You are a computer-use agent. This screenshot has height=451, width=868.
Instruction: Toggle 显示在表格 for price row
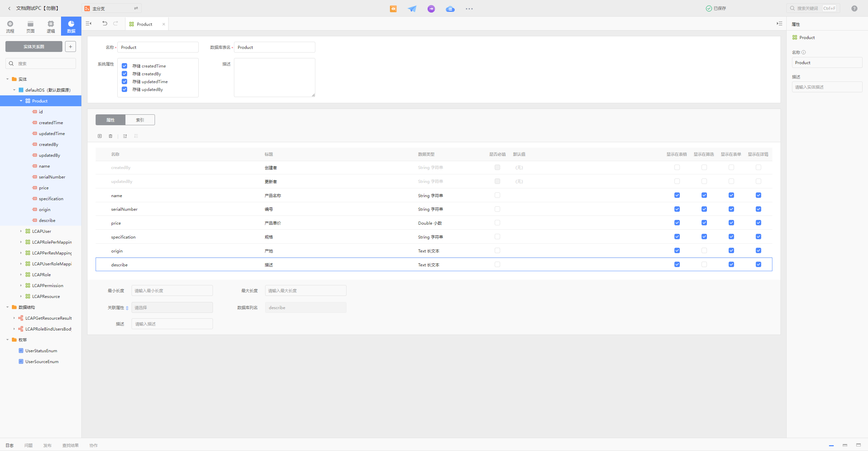tap(677, 223)
